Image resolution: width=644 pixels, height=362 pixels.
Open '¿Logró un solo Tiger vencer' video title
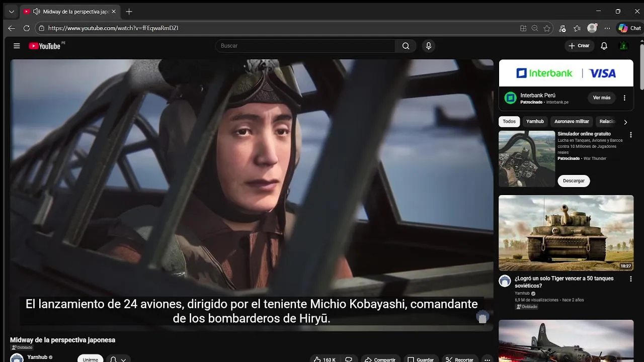[564, 282]
